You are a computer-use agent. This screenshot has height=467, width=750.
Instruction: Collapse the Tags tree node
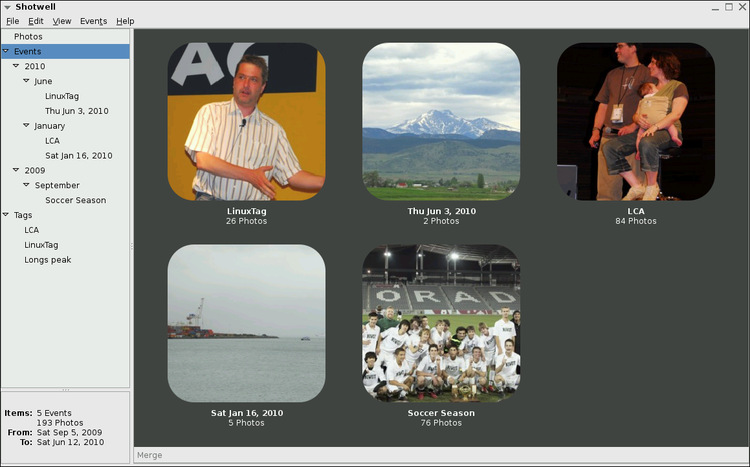coord(6,215)
